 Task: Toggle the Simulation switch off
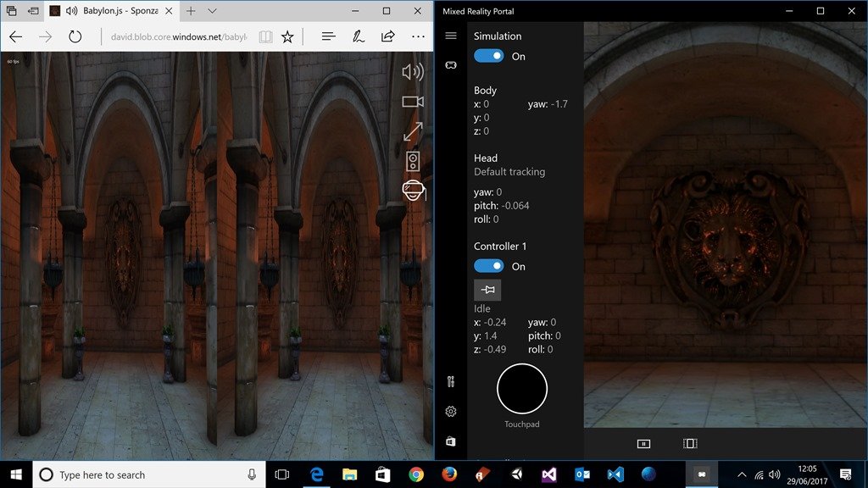click(x=489, y=56)
